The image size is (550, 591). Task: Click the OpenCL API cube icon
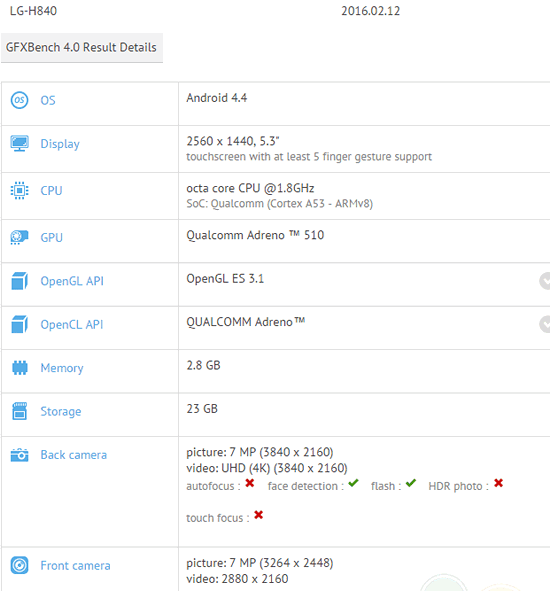coord(19,325)
